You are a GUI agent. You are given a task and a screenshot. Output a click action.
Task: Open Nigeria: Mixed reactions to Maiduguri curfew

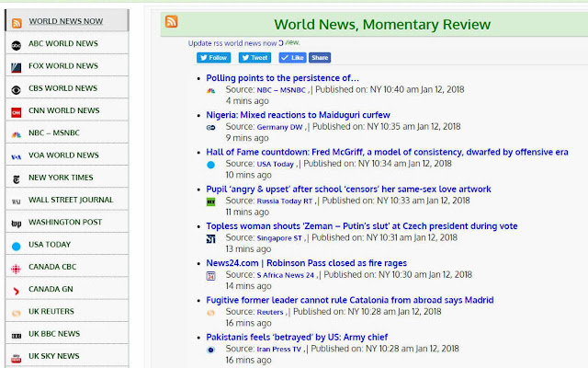(x=298, y=115)
